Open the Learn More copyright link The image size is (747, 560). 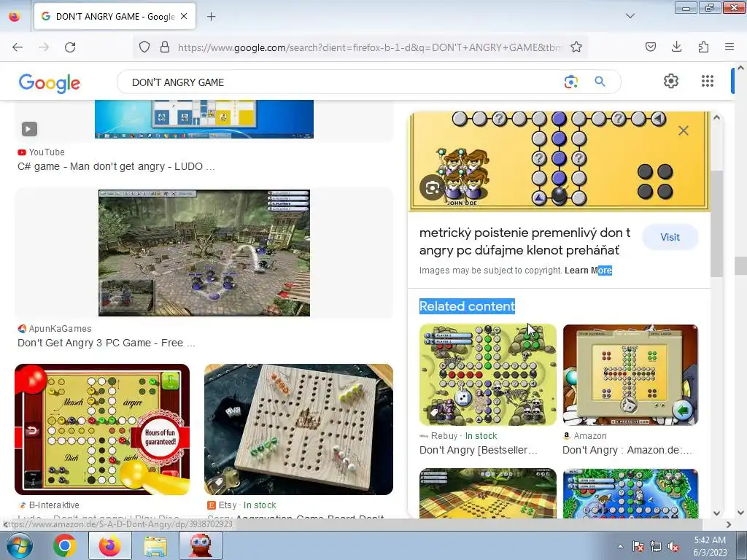pyautogui.click(x=588, y=271)
